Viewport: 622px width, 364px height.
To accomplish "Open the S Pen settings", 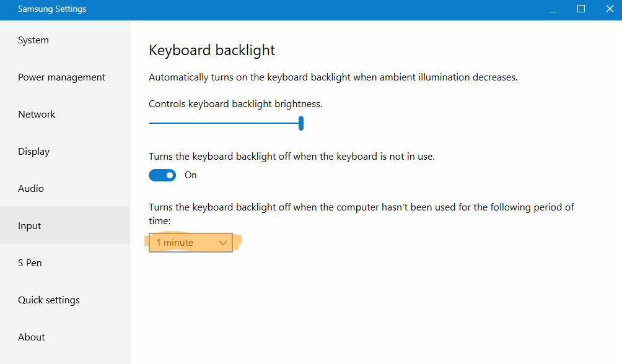I will tap(30, 263).
